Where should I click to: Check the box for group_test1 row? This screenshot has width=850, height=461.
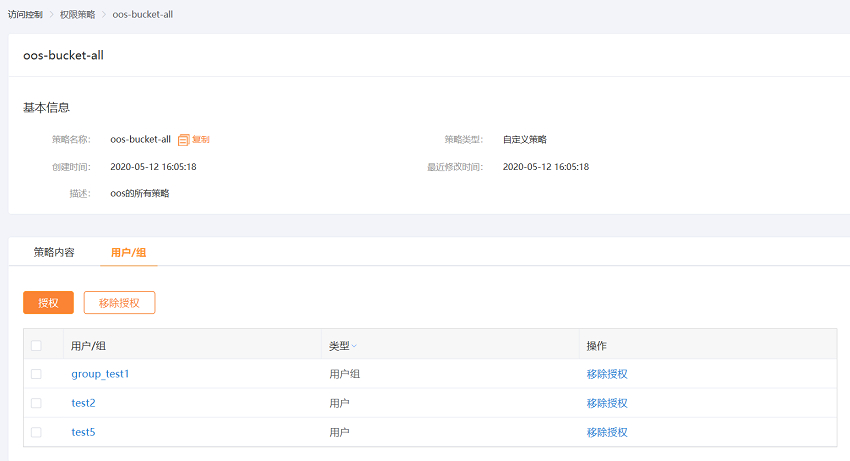click(36, 374)
